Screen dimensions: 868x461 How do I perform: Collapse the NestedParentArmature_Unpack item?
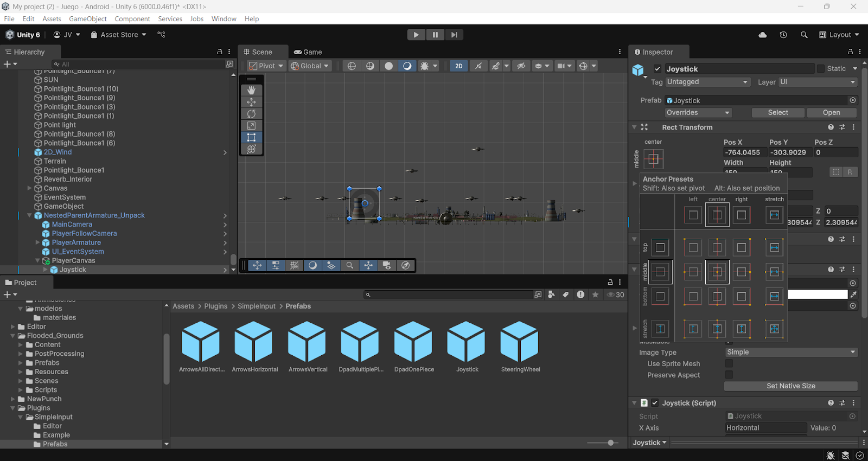(29, 215)
